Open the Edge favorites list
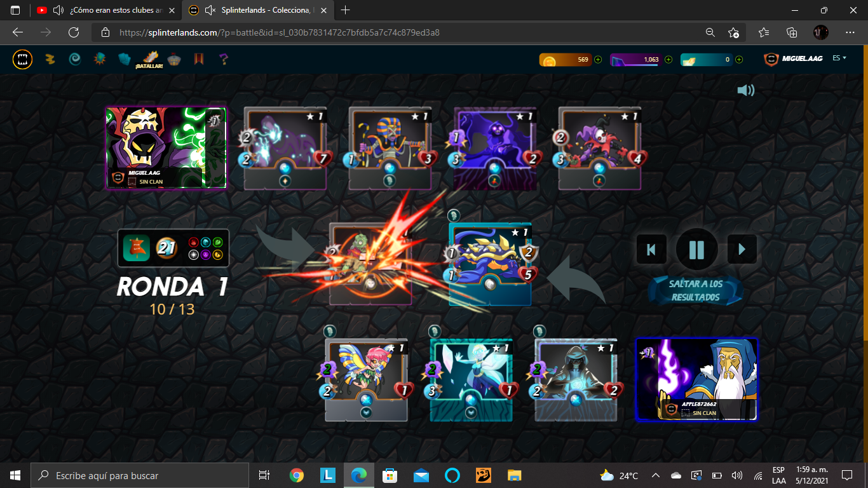Screen dimensions: 868x488 tap(763, 32)
